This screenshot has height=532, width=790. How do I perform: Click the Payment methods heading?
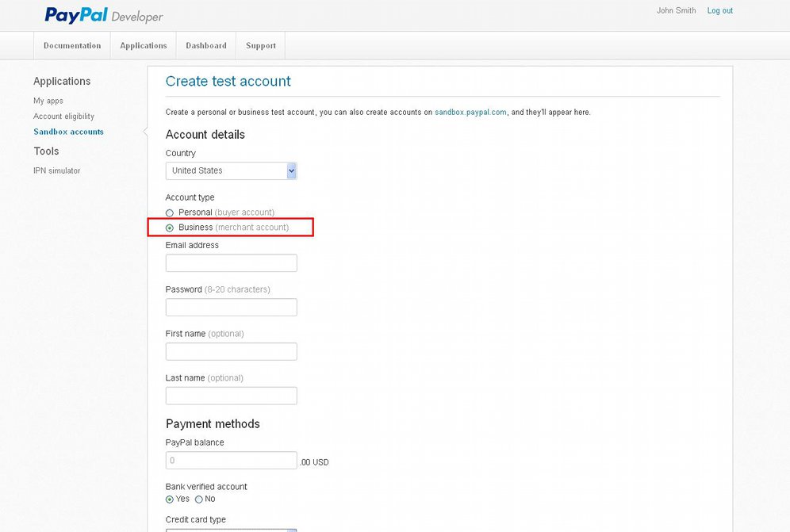click(213, 423)
